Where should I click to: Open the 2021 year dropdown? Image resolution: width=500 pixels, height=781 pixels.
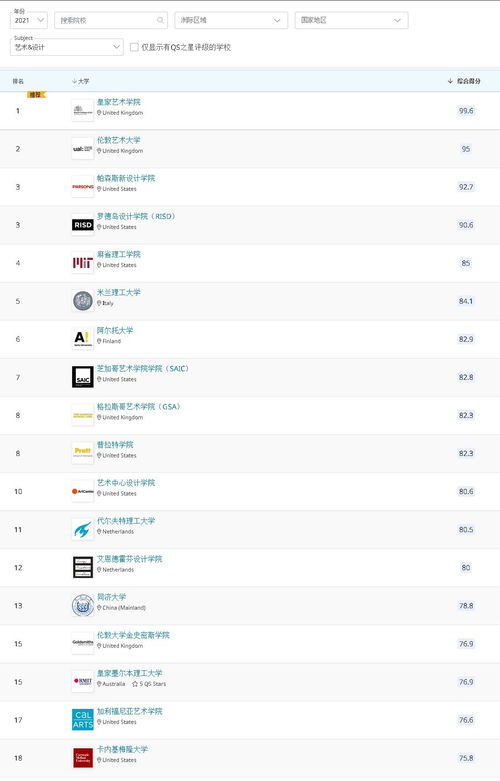(x=28, y=20)
